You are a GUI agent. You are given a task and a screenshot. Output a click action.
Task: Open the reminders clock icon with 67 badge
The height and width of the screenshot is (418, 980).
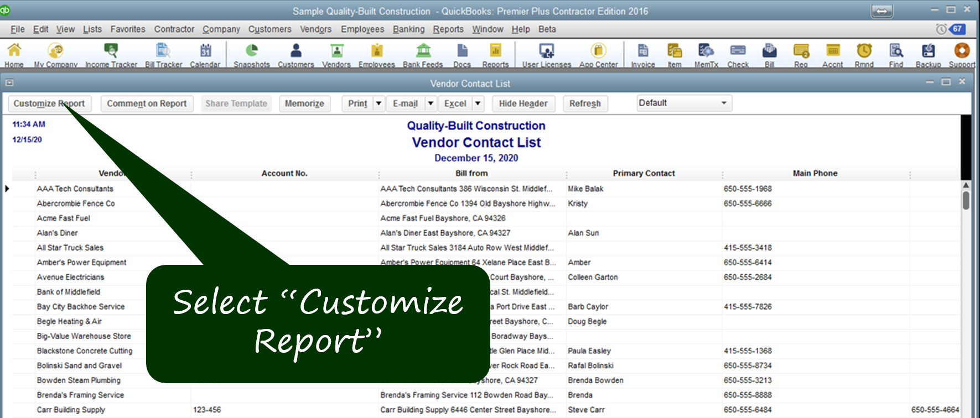[951, 29]
